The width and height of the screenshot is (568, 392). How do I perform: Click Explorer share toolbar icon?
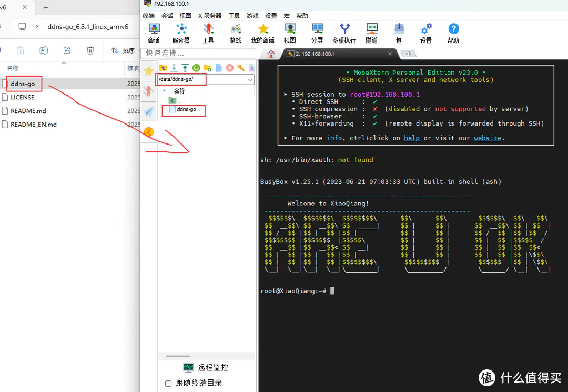pyautogui.click(x=67, y=50)
